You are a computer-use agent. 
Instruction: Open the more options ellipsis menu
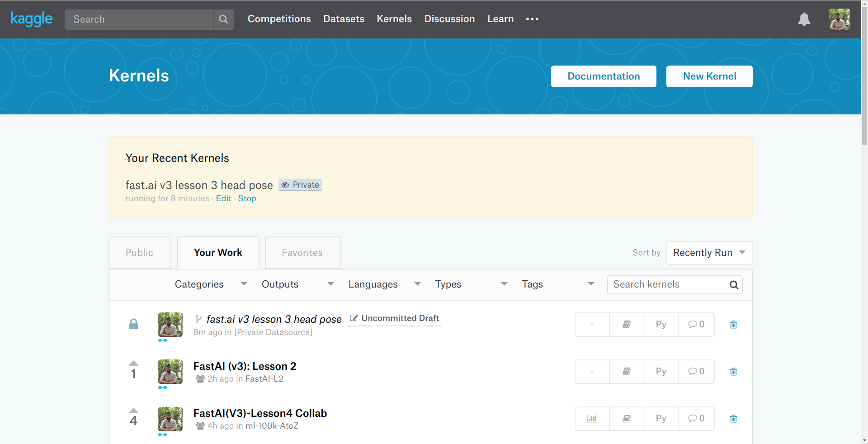[x=532, y=19]
